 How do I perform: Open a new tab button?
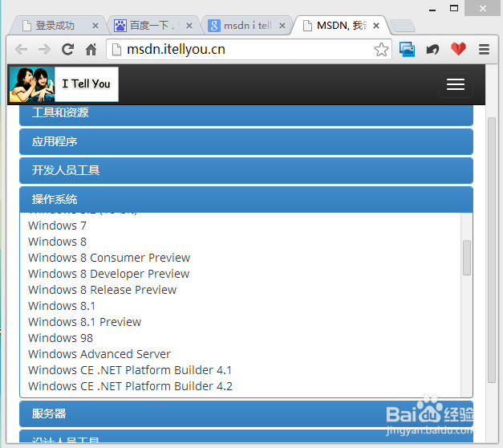[403, 26]
